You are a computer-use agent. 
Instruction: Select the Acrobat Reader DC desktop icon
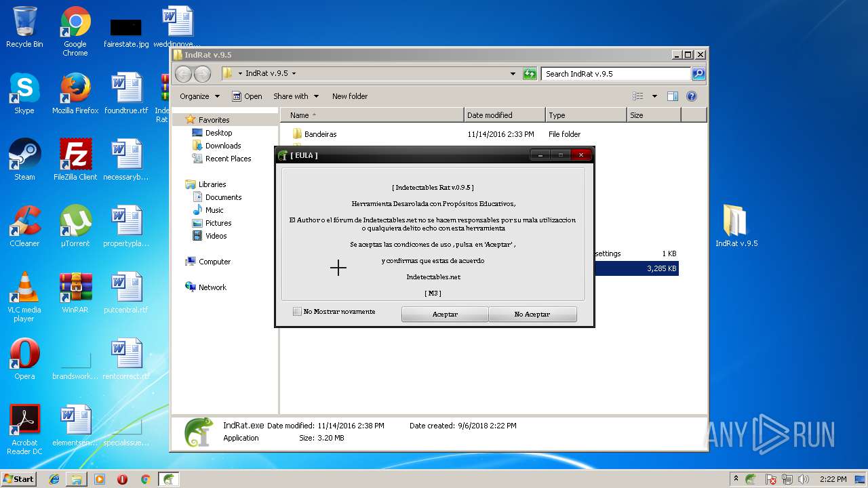[24, 430]
